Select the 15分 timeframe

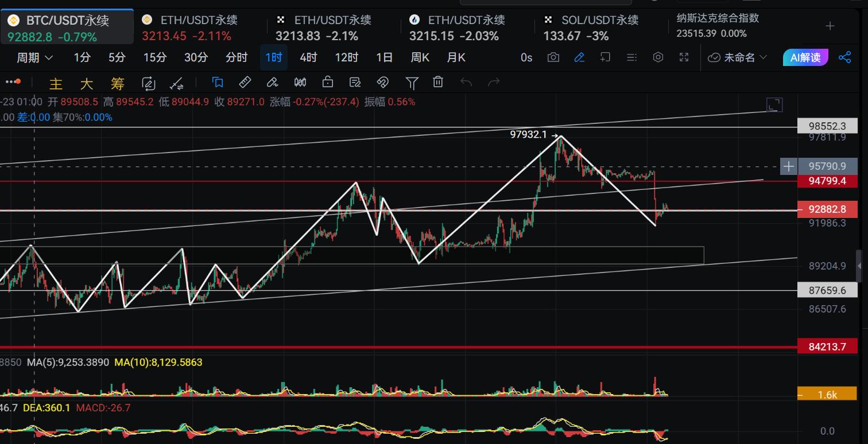[x=155, y=57]
